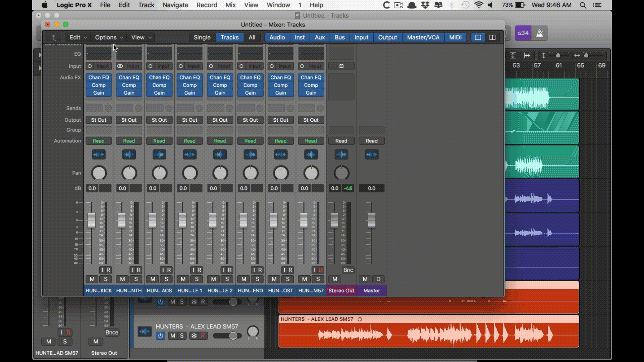Toggle the Aux channel filter button

point(320,37)
